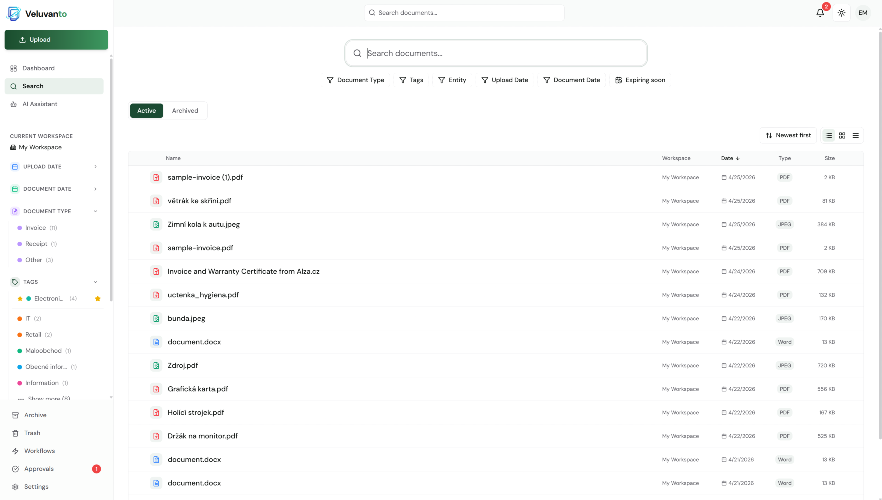Image resolution: width=882 pixels, height=500 pixels.
Task: Open the Tags filter
Action: point(411,80)
